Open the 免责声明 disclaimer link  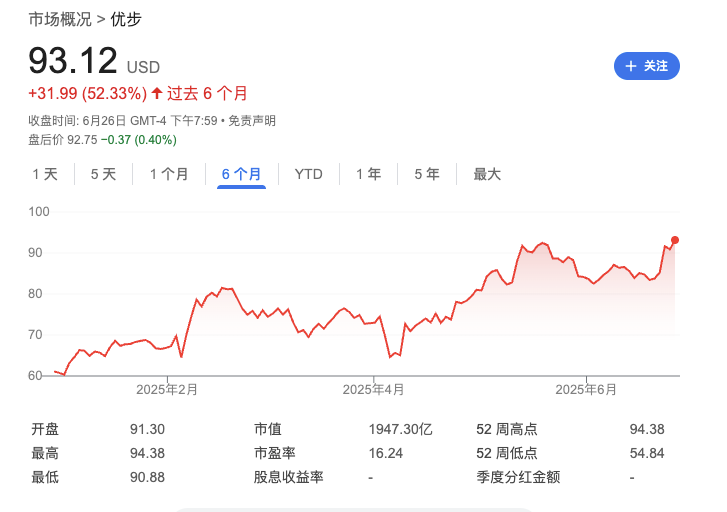click(x=252, y=121)
